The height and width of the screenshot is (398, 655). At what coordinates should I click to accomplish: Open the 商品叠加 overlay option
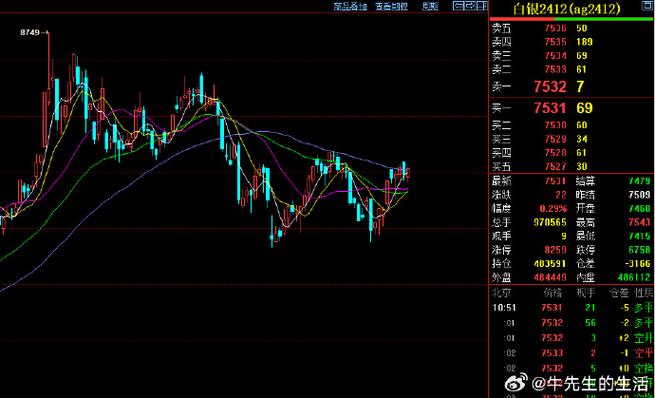(350, 6)
